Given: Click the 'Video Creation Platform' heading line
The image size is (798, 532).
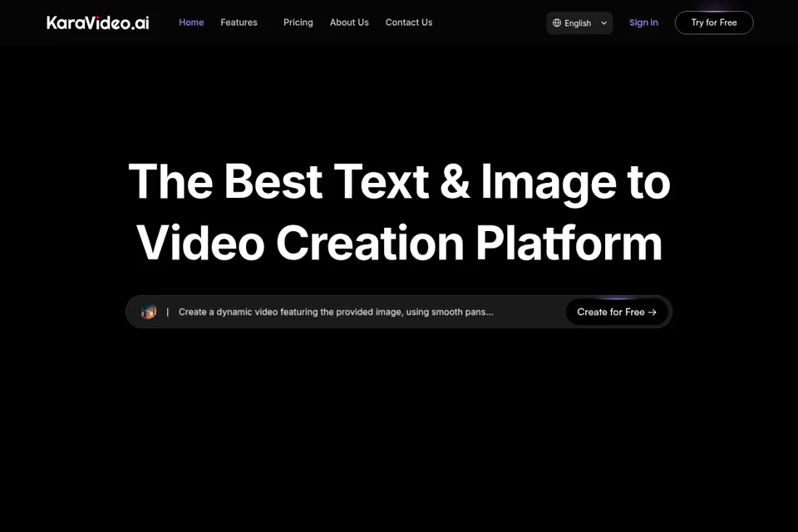Looking at the screenshot, I should (400, 244).
